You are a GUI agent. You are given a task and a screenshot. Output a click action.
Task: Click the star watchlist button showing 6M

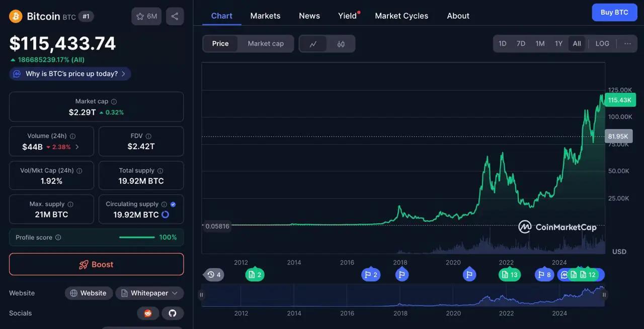point(146,16)
